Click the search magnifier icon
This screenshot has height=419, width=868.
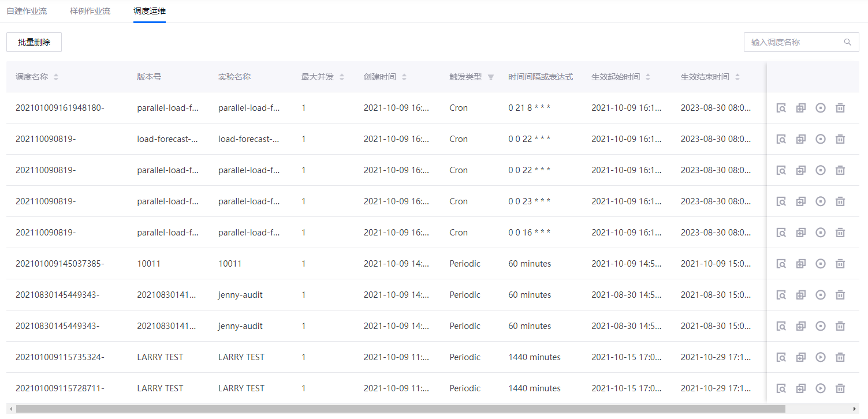pyautogui.click(x=848, y=42)
